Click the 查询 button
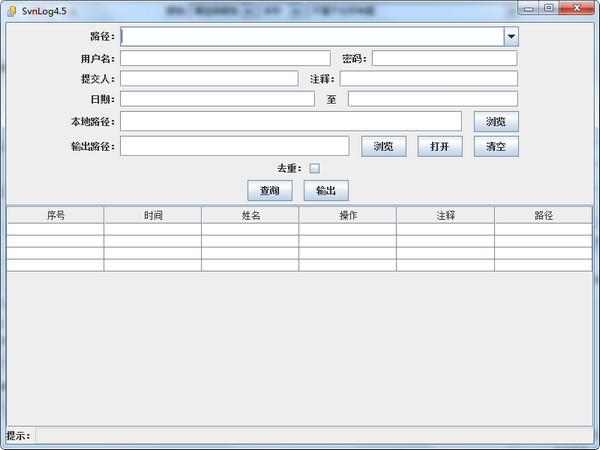The width and height of the screenshot is (600, 450). click(270, 191)
